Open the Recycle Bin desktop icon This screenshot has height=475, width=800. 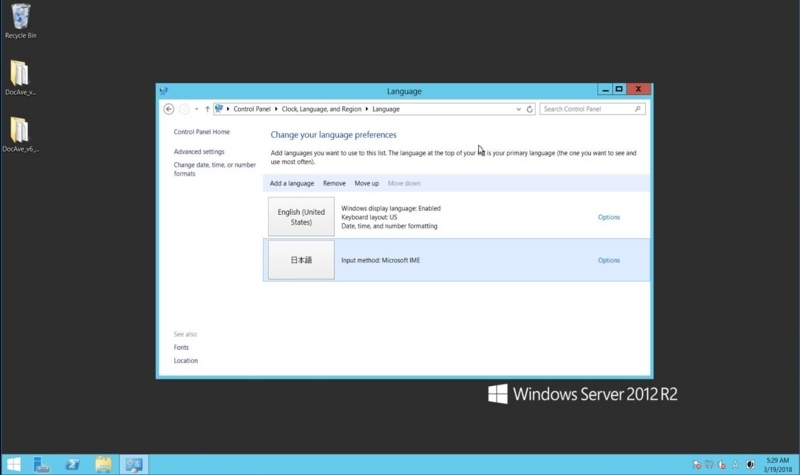click(x=20, y=20)
